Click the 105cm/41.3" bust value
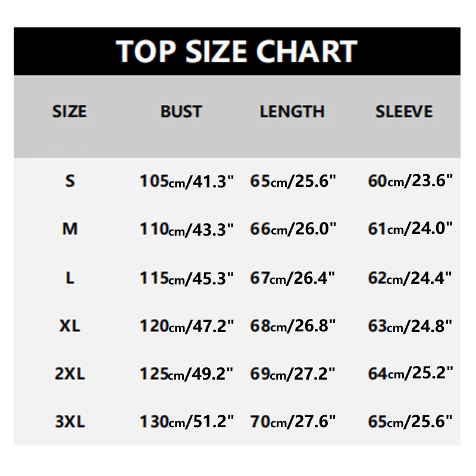The image size is (476, 476). [x=187, y=181]
